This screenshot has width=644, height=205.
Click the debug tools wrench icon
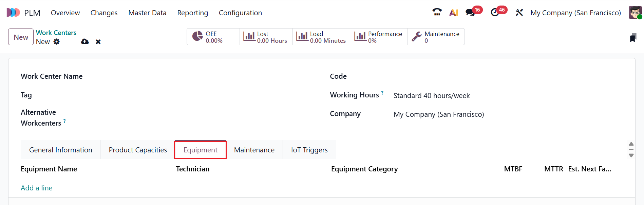pyautogui.click(x=519, y=13)
